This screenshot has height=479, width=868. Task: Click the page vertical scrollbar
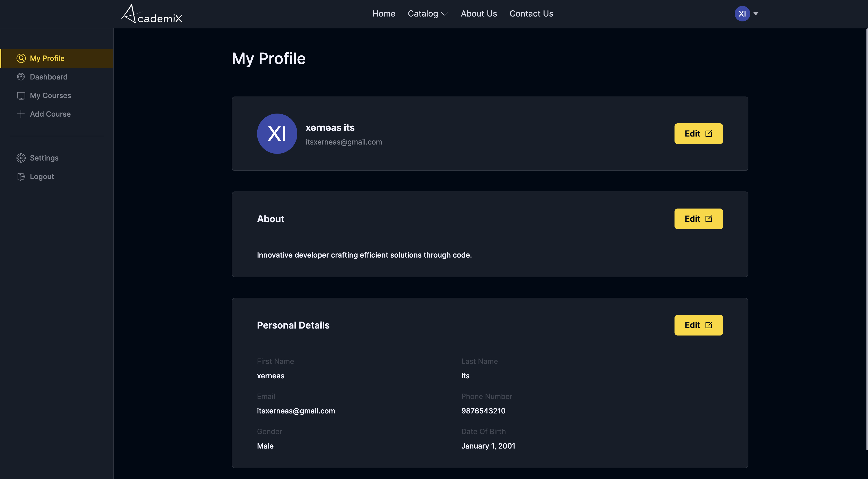click(866, 239)
